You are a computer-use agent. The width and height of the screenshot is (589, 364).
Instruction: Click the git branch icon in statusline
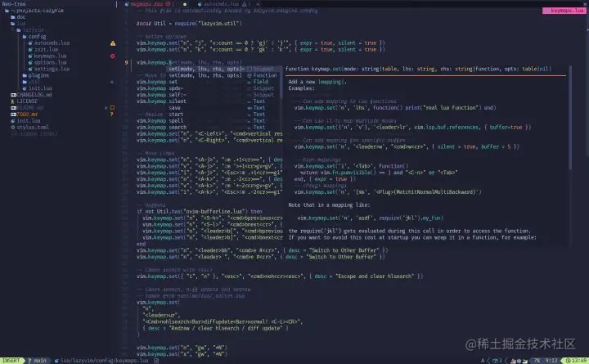click(30, 361)
